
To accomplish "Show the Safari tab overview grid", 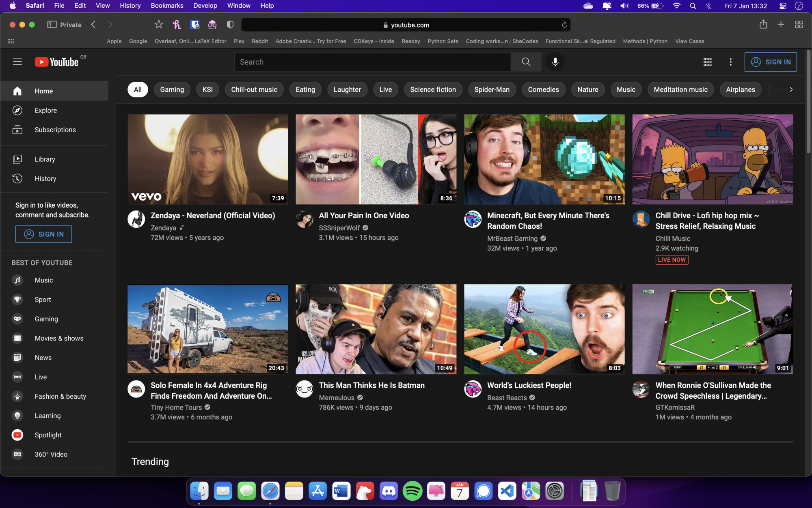I will (x=799, y=24).
